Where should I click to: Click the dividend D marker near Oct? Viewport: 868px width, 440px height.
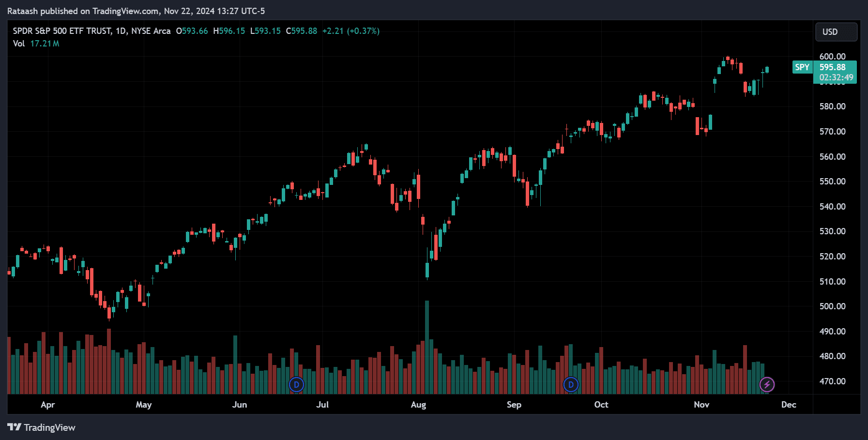(x=571, y=385)
